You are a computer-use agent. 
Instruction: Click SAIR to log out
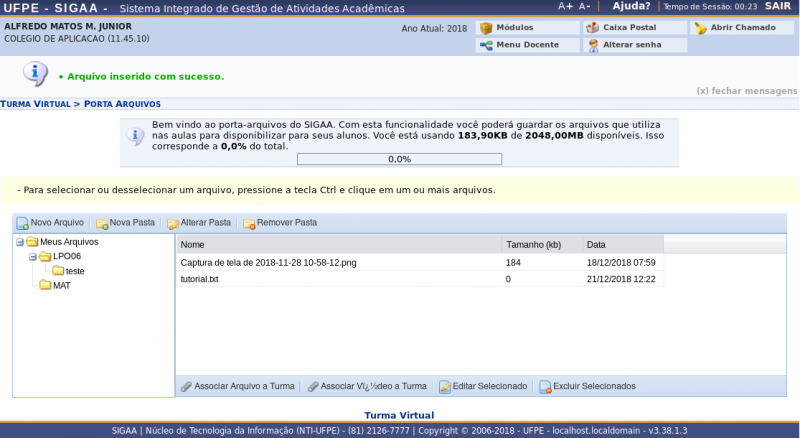[778, 6]
